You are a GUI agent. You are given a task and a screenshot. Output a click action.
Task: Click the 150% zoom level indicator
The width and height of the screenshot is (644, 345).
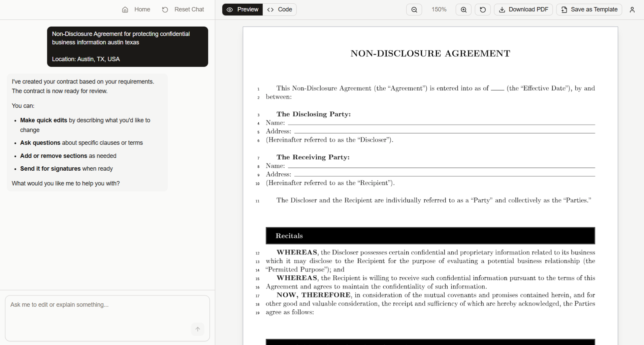(439, 9)
